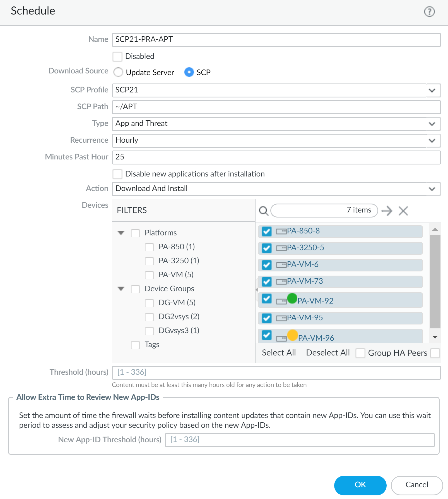Enable the Disabled checkbox
The image size is (448, 499).
pos(117,56)
